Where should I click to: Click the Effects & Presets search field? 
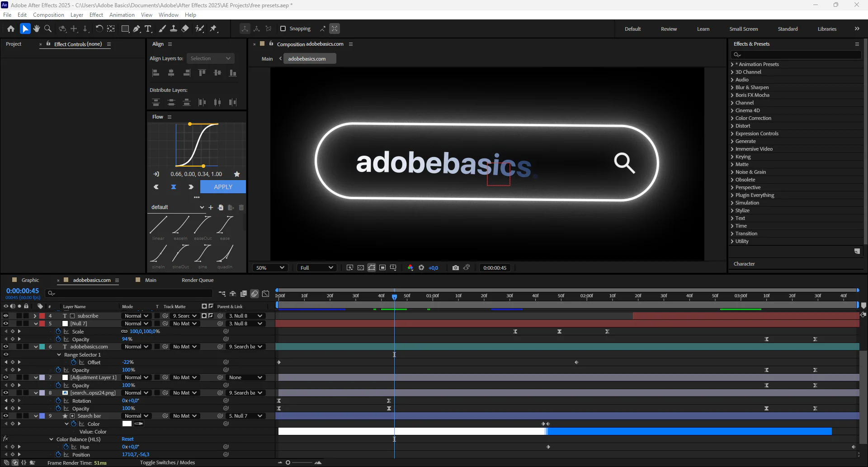(x=796, y=54)
